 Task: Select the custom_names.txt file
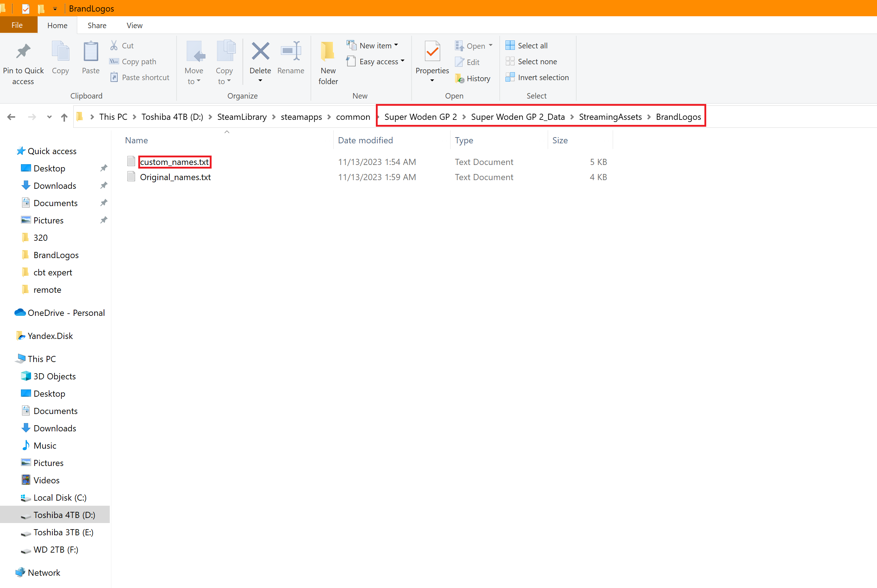(174, 162)
